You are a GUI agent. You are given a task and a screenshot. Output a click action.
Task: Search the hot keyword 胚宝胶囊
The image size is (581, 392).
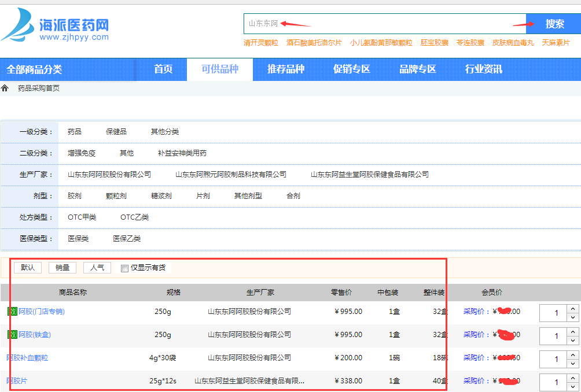point(434,43)
